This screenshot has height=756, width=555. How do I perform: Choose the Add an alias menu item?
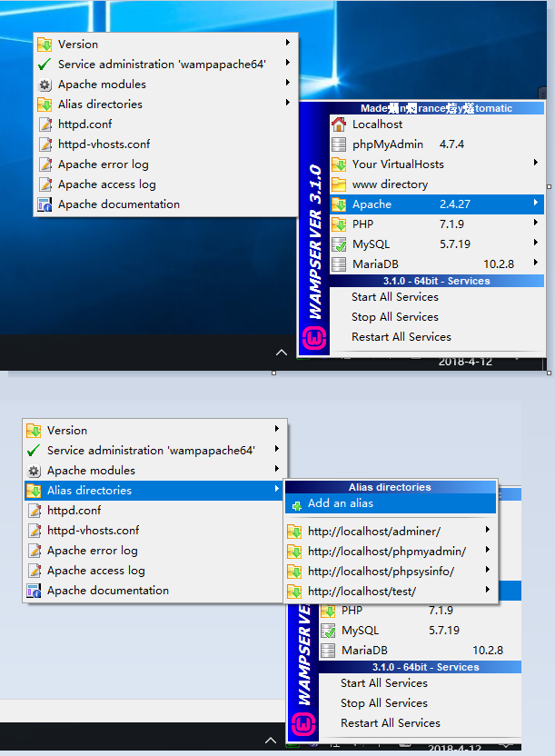341,503
